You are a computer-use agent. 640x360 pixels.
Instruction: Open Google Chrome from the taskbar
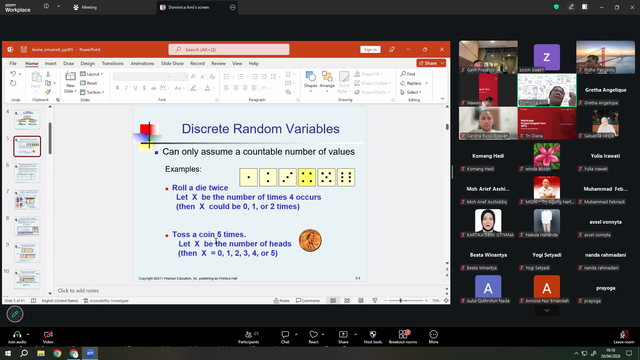pyautogui.click(x=57, y=353)
